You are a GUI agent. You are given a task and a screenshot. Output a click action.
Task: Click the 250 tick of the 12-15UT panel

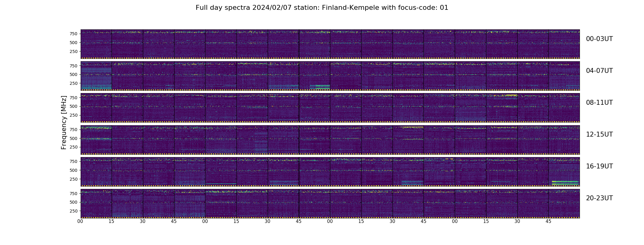(74, 147)
